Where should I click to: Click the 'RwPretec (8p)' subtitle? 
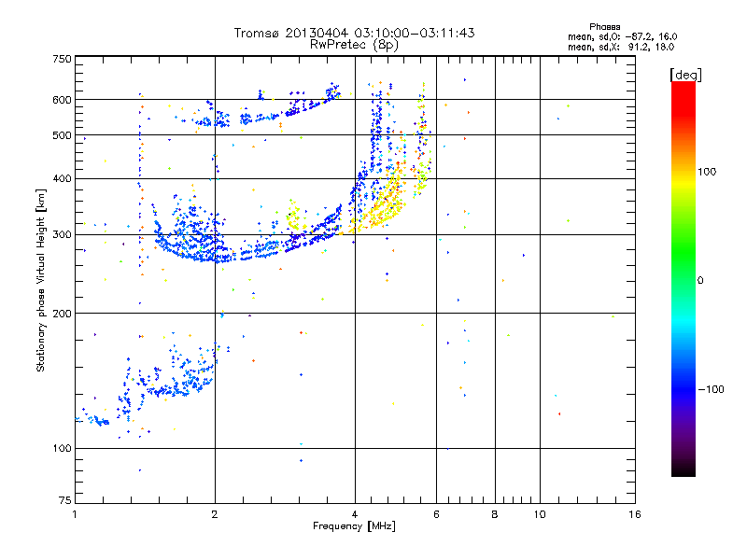click(354, 45)
